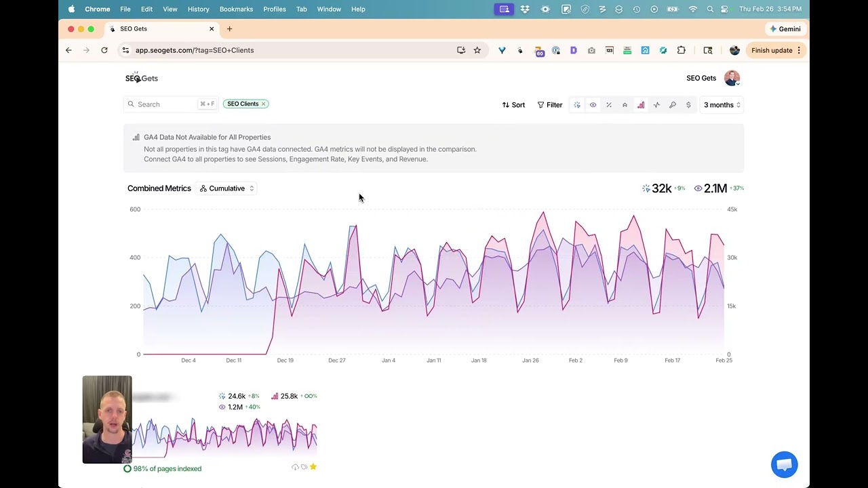Open the Profiles menu

click(275, 9)
